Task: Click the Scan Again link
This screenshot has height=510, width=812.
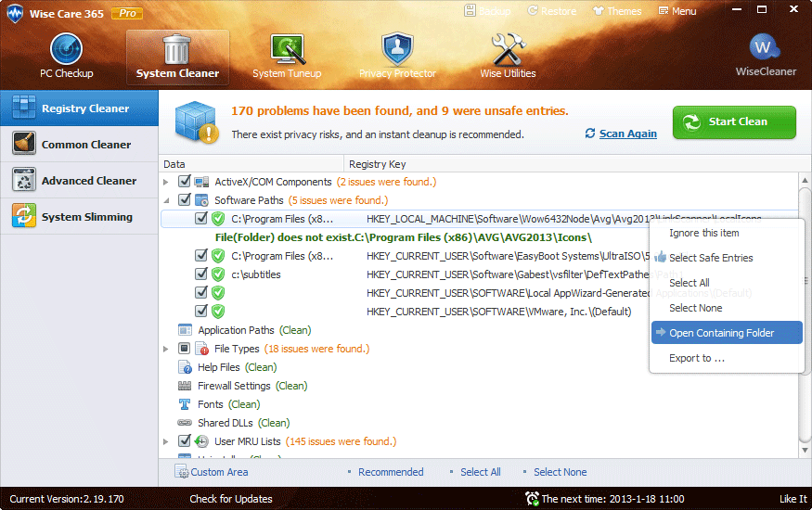Action: pyautogui.click(x=627, y=134)
